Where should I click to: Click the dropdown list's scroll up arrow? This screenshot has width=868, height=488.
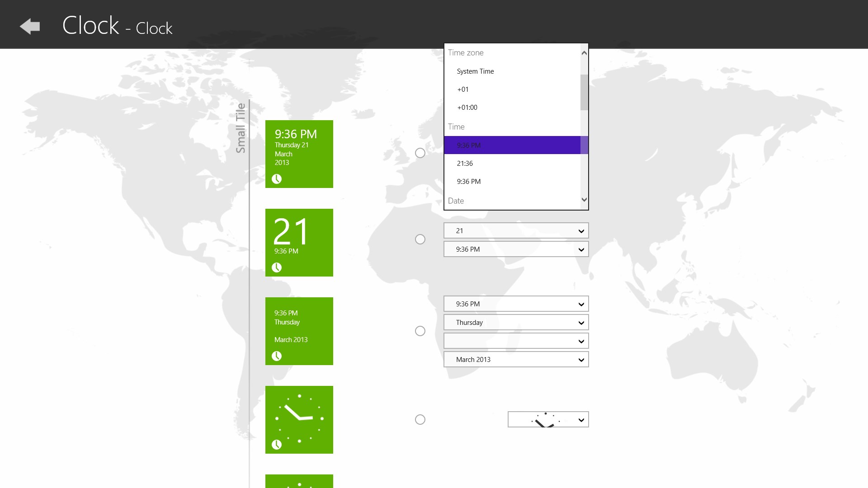(584, 53)
